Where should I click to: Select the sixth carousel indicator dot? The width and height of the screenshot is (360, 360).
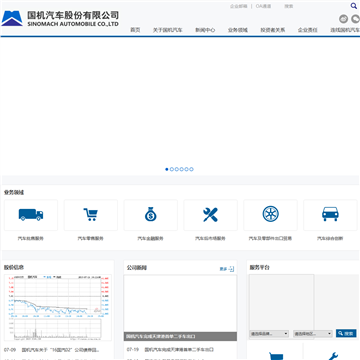click(191, 169)
